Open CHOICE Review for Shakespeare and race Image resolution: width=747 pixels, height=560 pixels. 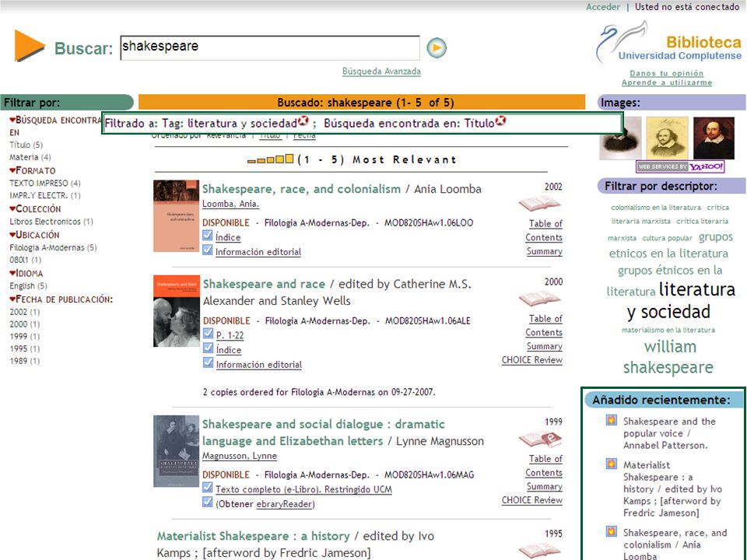531,360
